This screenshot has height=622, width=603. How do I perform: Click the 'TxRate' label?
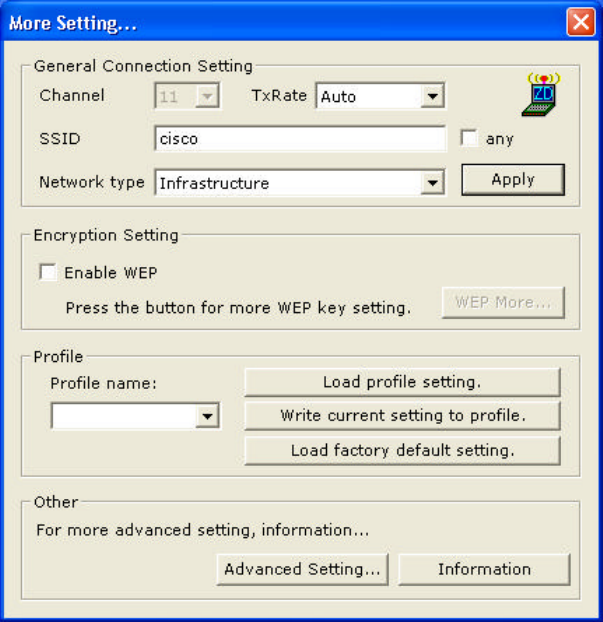tap(279, 95)
